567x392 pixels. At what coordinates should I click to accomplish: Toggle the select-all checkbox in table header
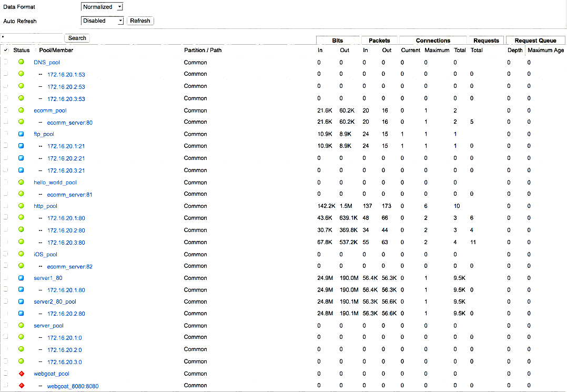coord(6,50)
